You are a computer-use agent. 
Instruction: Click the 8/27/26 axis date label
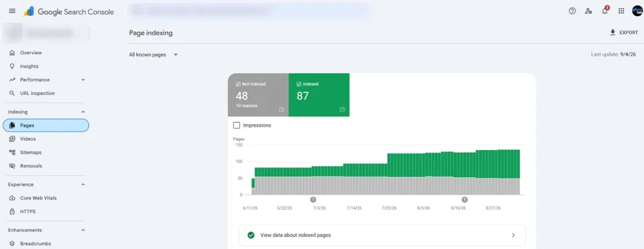[493, 208]
